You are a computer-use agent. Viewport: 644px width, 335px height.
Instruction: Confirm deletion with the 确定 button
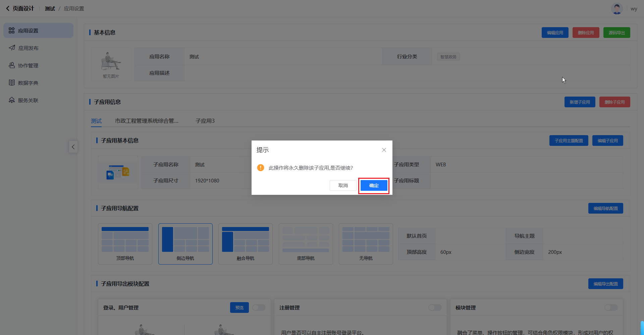coord(374,185)
